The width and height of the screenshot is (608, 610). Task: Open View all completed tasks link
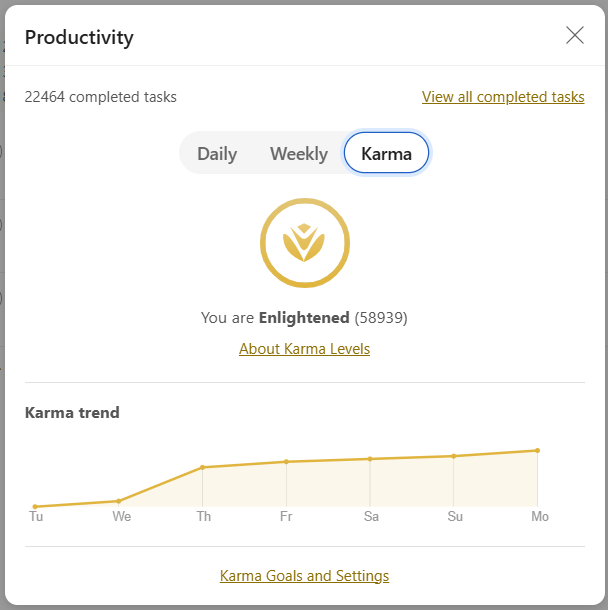point(503,97)
